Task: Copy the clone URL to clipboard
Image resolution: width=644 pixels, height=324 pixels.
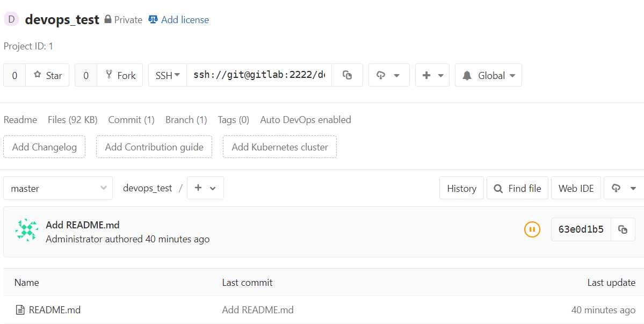Action: (x=347, y=75)
